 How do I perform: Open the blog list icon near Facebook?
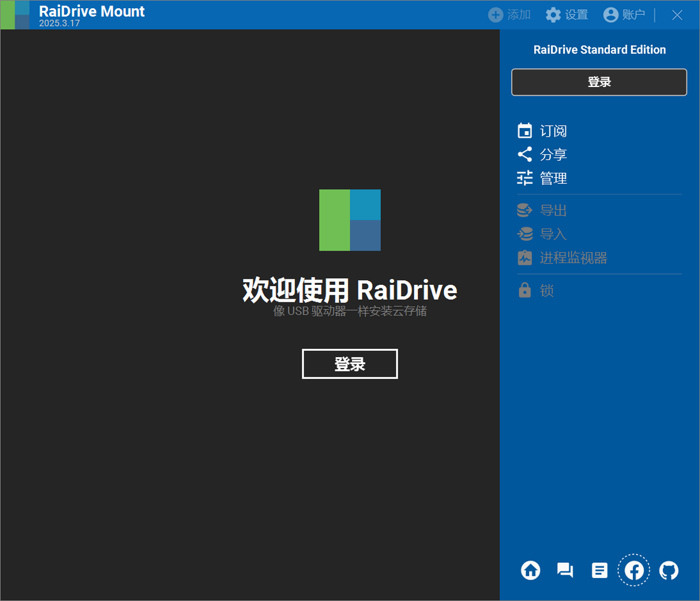point(599,570)
